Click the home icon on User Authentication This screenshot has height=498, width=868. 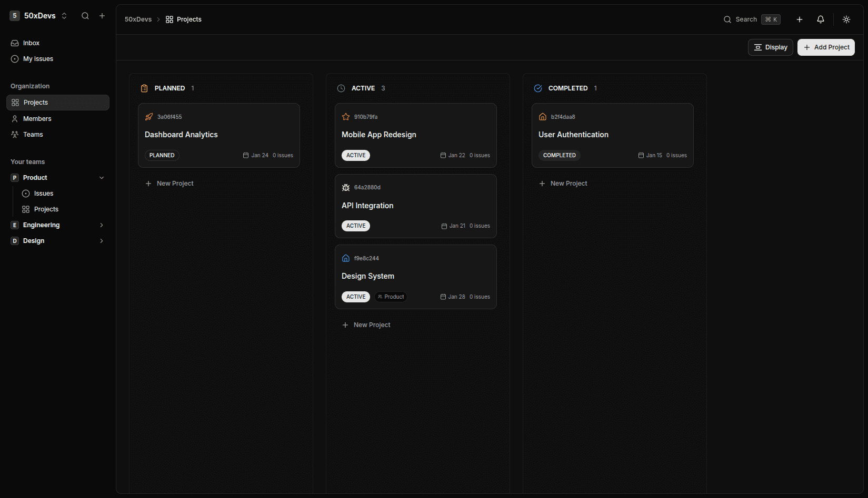[542, 116]
